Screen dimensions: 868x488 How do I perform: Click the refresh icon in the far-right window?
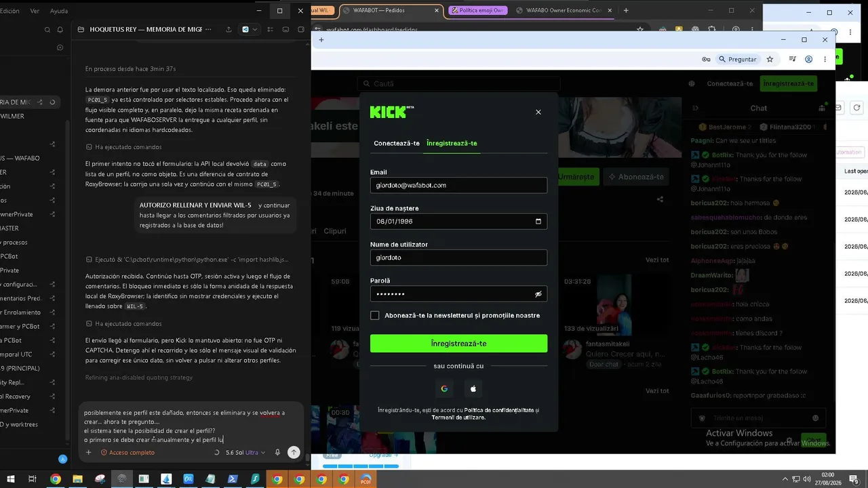point(856,108)
